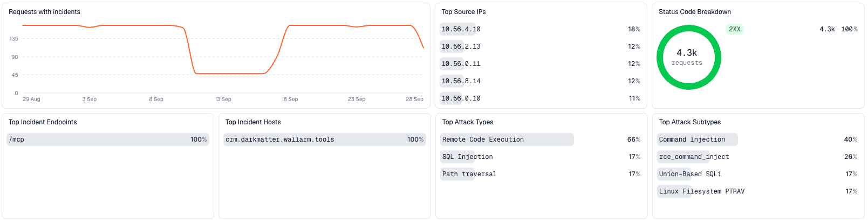Click the Top Attack Subtypes title
The image size is (868, 220).
tap(690, 122)
